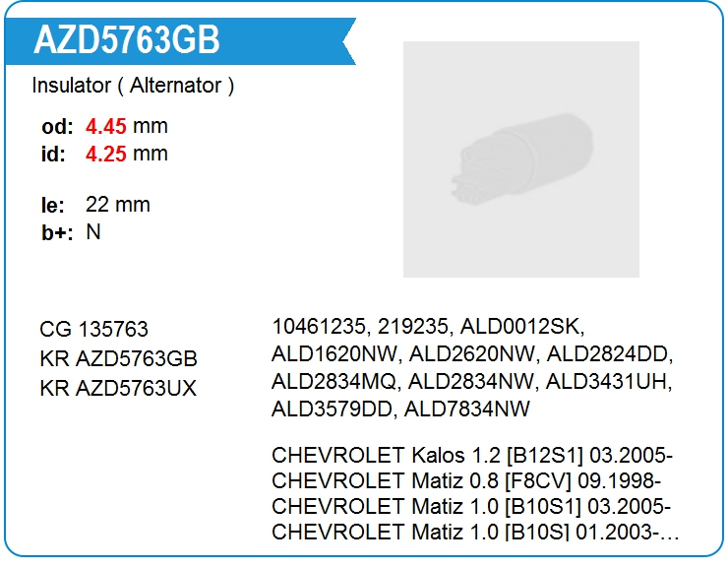Image resolution: width=728 pixels, height=567 pixels.
Task: Select the CHEVROLET Kalos 1.2 application line
Action: [472, 455]
